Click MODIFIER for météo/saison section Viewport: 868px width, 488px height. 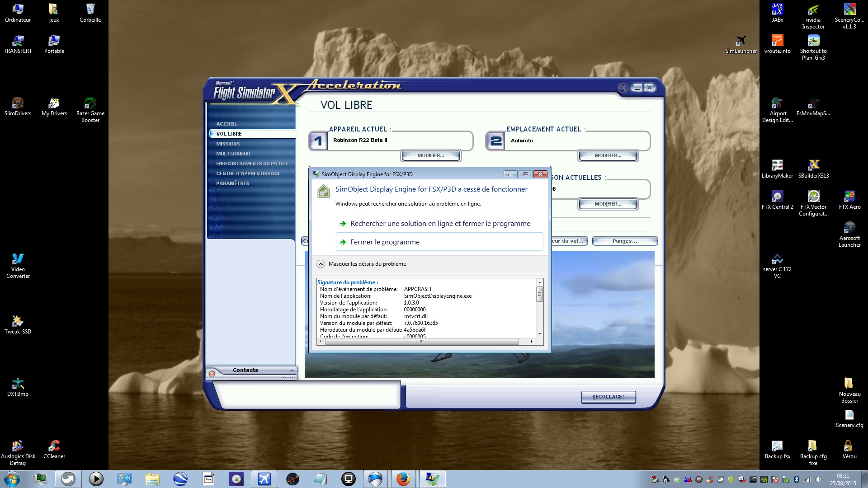coord(608,204)
